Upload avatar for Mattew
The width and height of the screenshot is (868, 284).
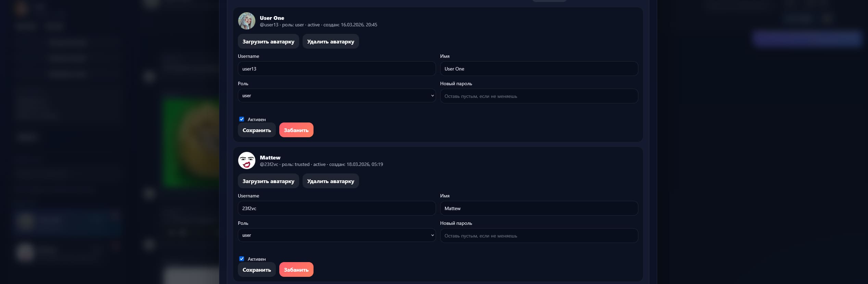click(x=268, y=181)
